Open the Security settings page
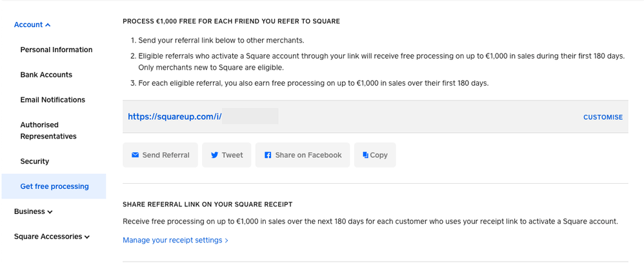 tap(35, 161)
